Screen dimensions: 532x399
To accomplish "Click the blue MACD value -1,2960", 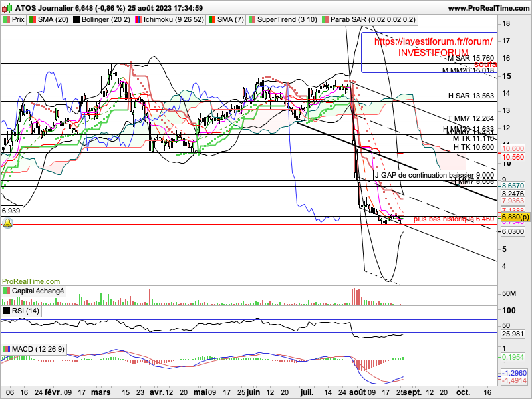I will [x=514, y=372].
